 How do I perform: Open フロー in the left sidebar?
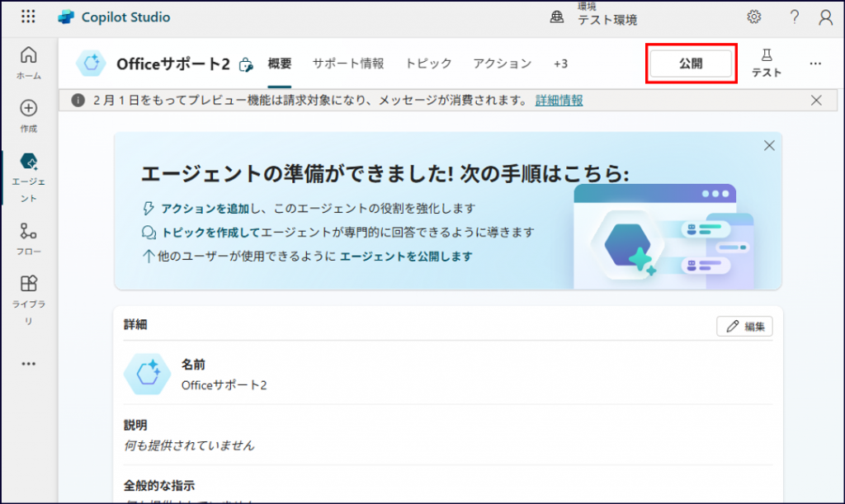(x=29, y=239)
